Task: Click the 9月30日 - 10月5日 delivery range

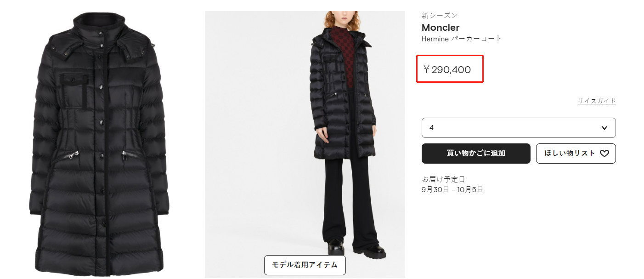Action: [452, 189]
